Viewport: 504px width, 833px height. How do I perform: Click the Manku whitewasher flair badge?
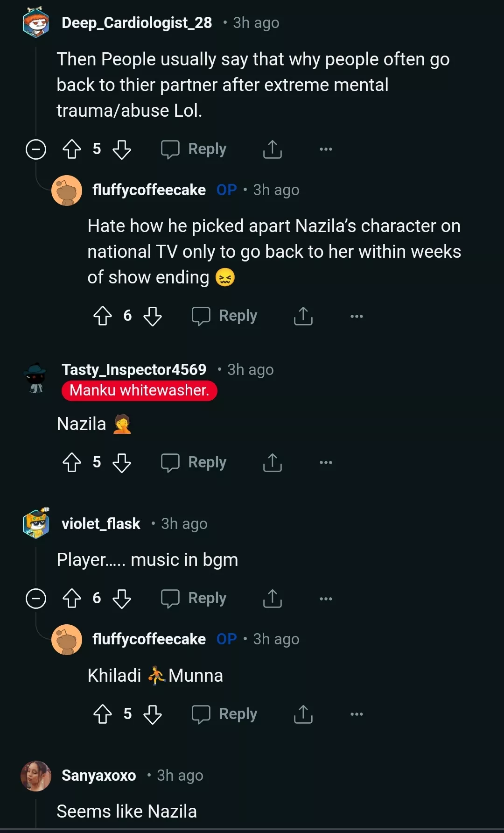139,390
